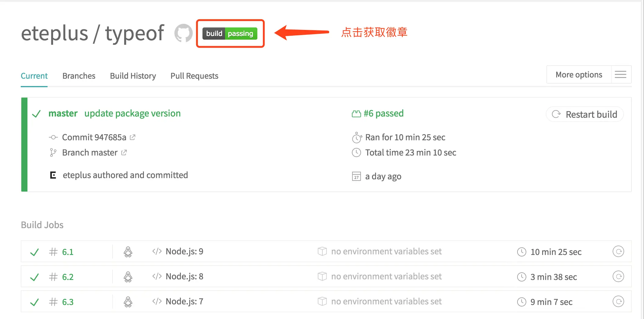Go to the Pull Requests tab
This screenshot has width=644, height=319.
click(x=194, y=76)
